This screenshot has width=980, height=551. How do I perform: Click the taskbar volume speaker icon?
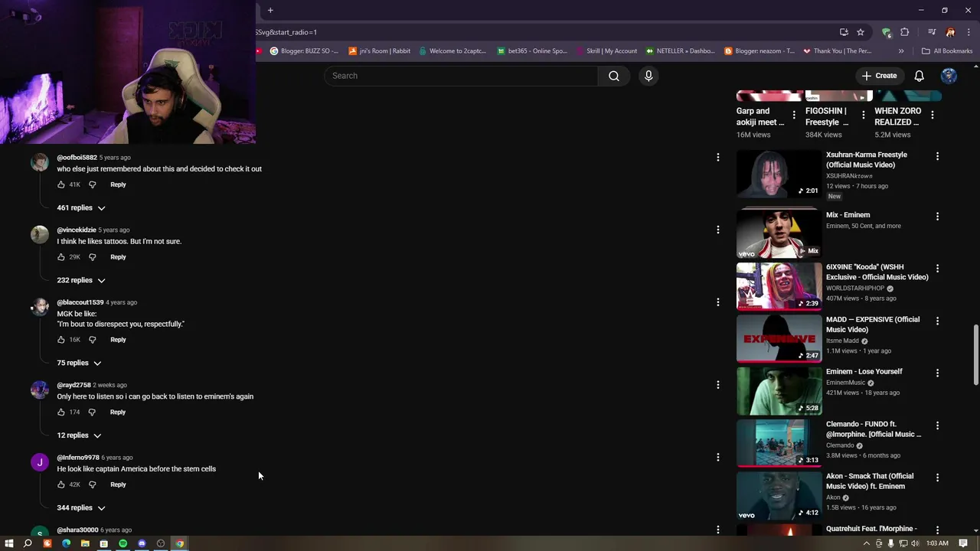(915, 543)
